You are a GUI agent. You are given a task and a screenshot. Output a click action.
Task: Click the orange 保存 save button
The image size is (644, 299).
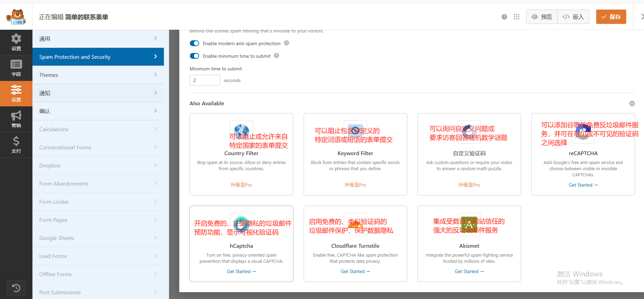[611, 17]
